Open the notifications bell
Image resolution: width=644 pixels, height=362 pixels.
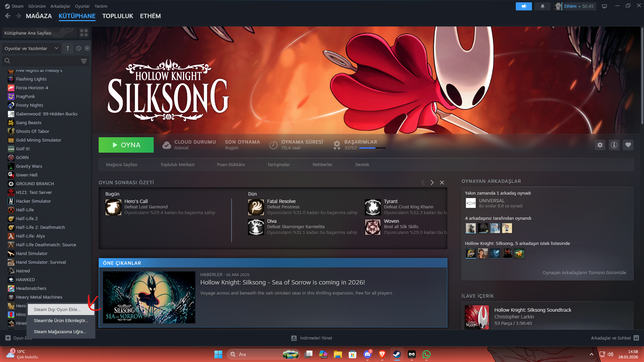(x=542, y=6)
